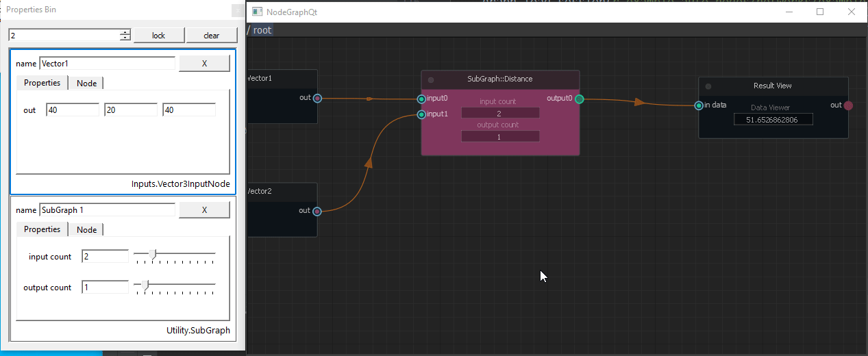
Task: Click the SubGraph 1 name field
Action: click(x=108, y=210)
